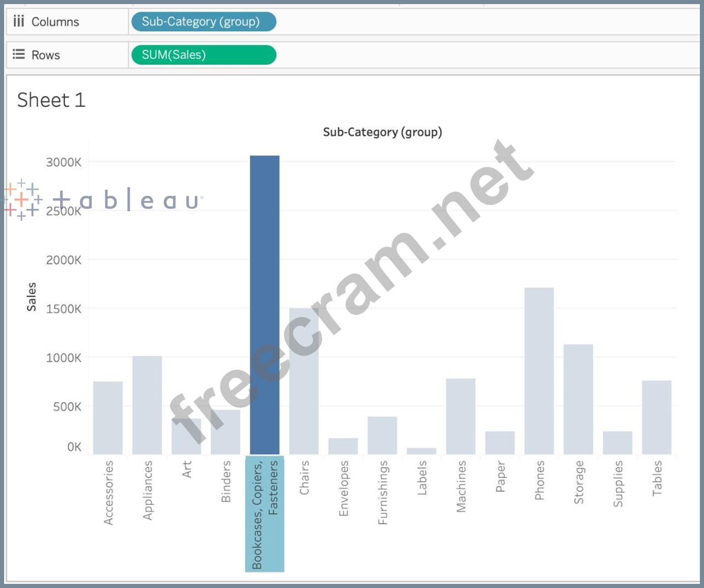The height and width of the screenshot is (588, 704).
Task: Select the Sub-Category (group) pill
Action: point(203,22)
